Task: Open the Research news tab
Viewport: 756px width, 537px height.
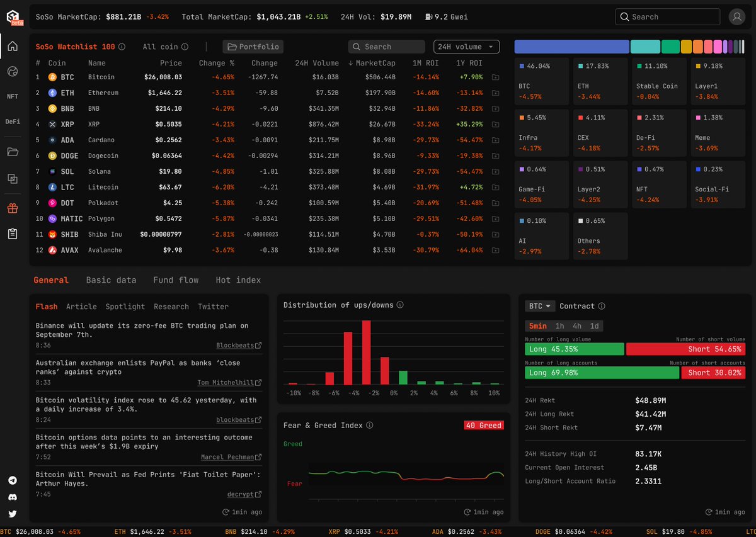Action: click(171, 307)
